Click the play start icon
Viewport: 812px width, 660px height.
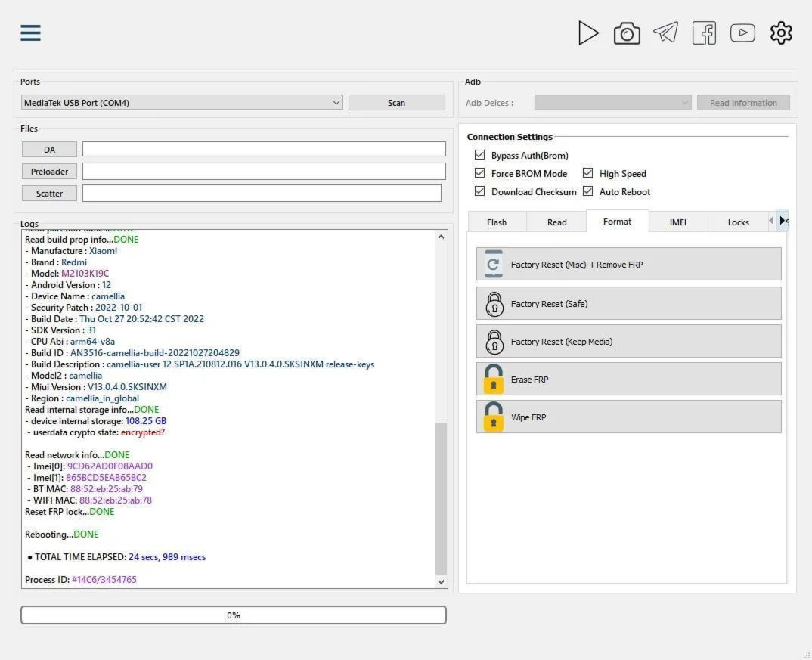pyautogui.click(x=588, y=33)
